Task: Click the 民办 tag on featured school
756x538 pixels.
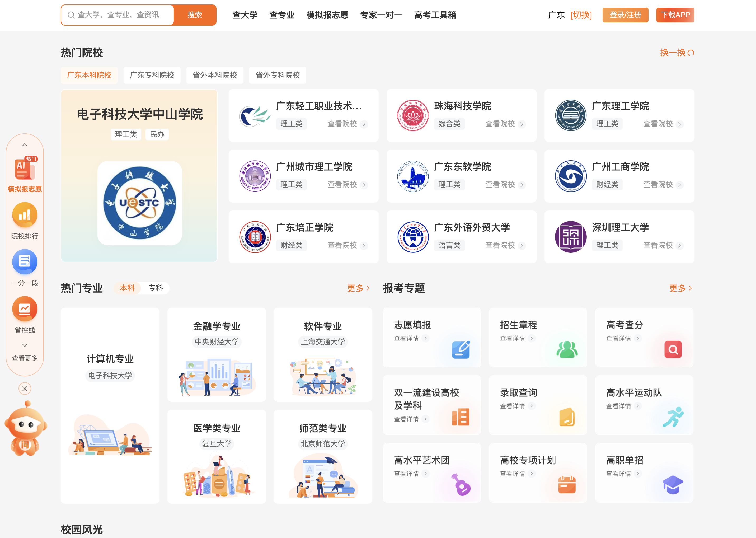Action: point(157,134)
